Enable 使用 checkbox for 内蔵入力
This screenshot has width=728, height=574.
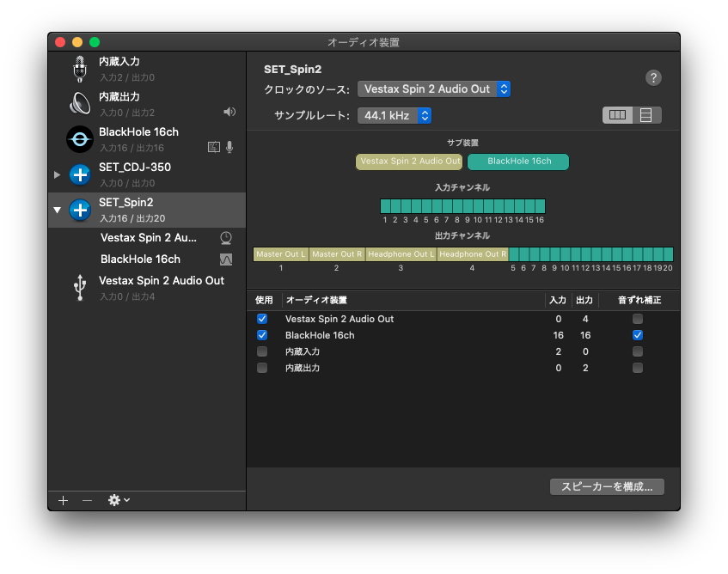[262, 351]
